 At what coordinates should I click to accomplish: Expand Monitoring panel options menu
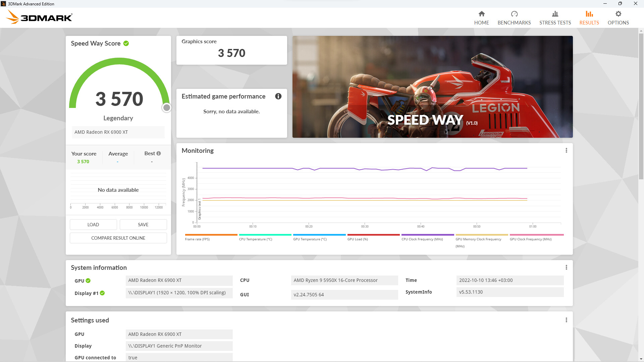pyautogui.click(x=567, y=150)
